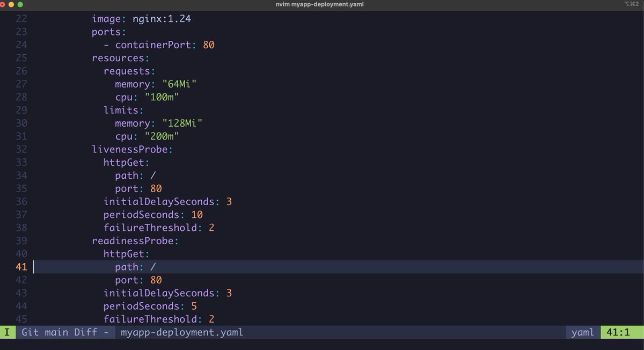Click periodSeconds: 10 line
644x350 pixels.
tap(153, 215)
